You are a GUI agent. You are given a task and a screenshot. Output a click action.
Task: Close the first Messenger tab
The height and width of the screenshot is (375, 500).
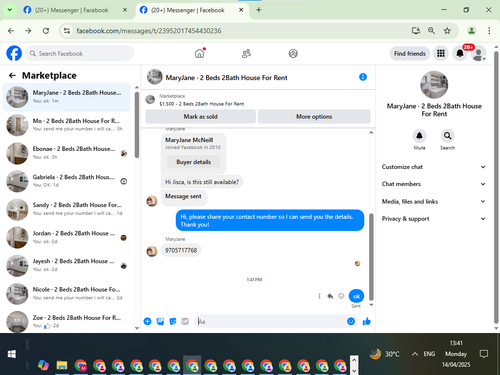(x=125, y=10)
